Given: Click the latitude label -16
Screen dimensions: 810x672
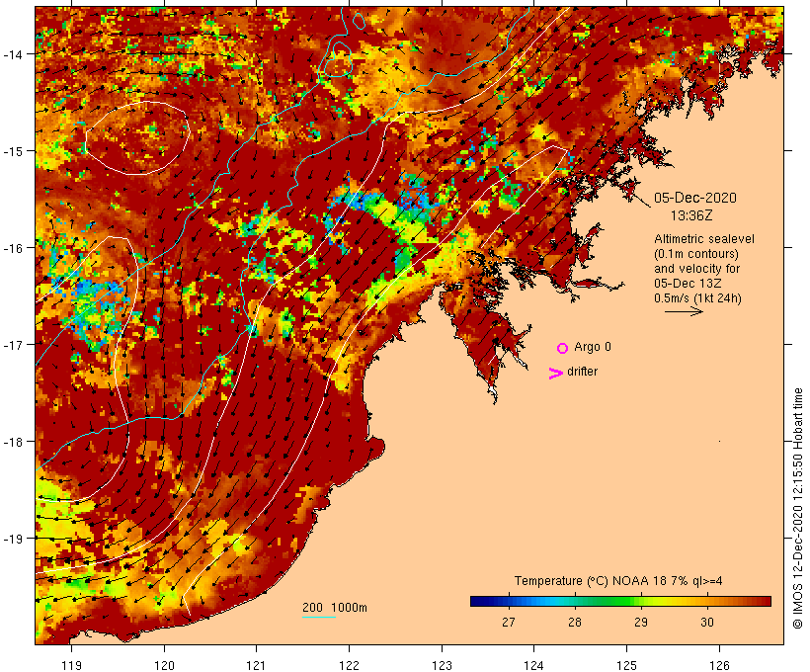Looking at the screenshot, I should [13, 248].
